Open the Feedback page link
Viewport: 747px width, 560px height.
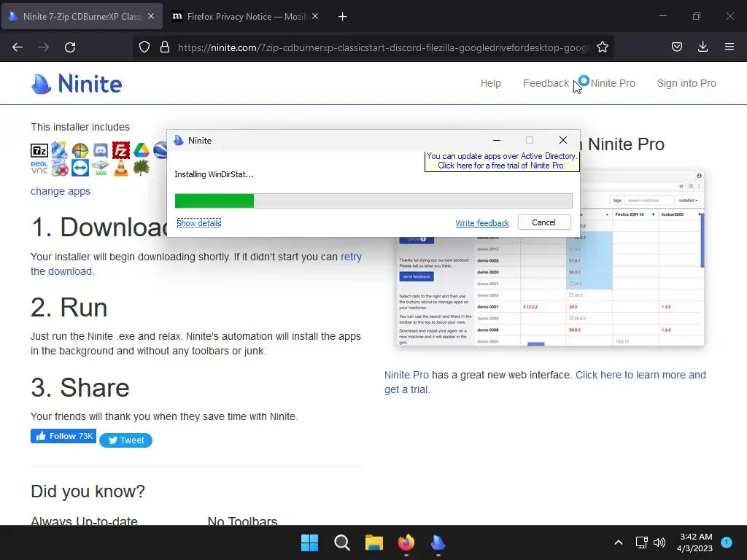(x=546, y=83)
